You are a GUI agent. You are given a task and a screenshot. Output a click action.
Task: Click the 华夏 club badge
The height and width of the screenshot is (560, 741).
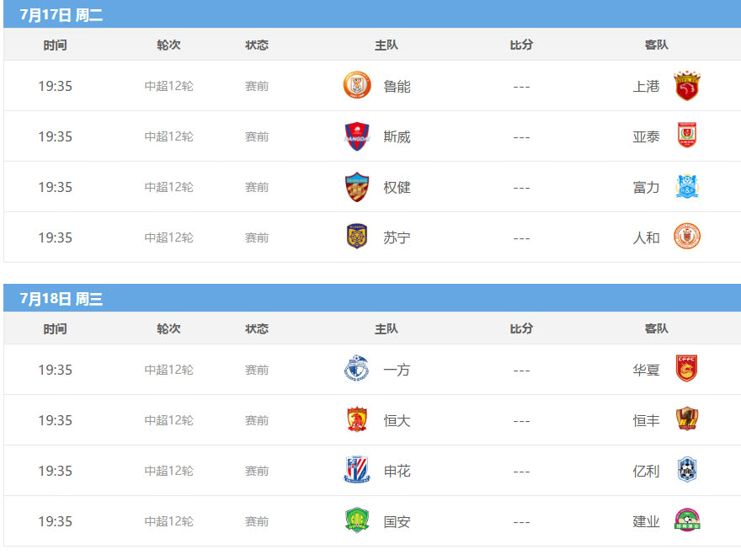[x=687, y=370]
